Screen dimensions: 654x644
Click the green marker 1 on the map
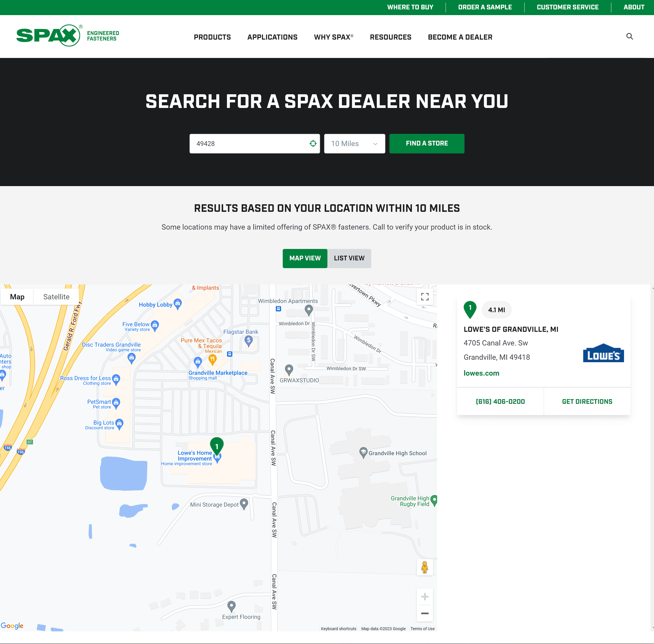point(217,446)
